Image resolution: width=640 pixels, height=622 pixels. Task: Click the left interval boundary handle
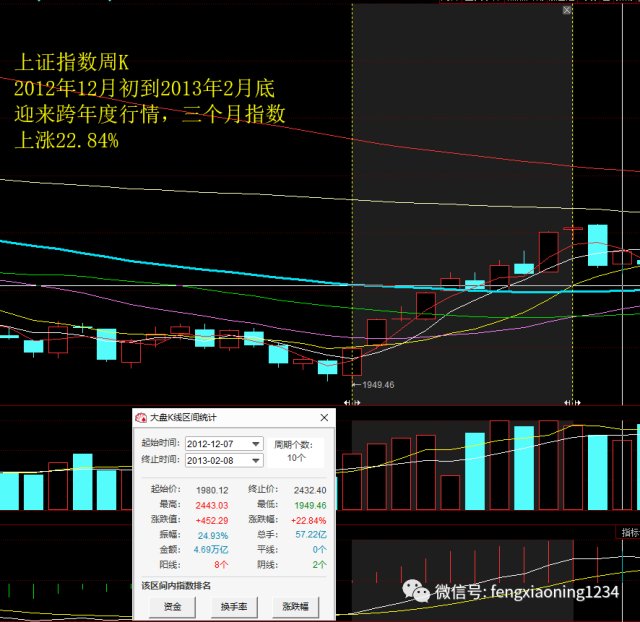point(352,403)
